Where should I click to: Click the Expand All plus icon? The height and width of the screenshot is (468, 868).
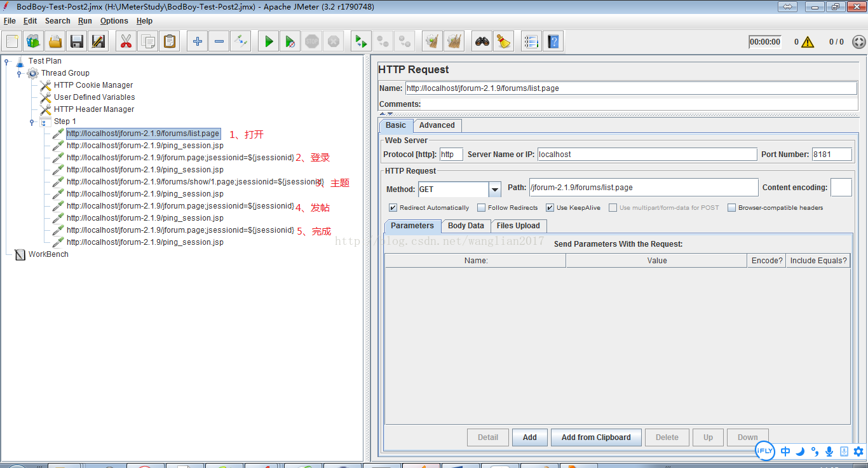click(x=198, y=42)
